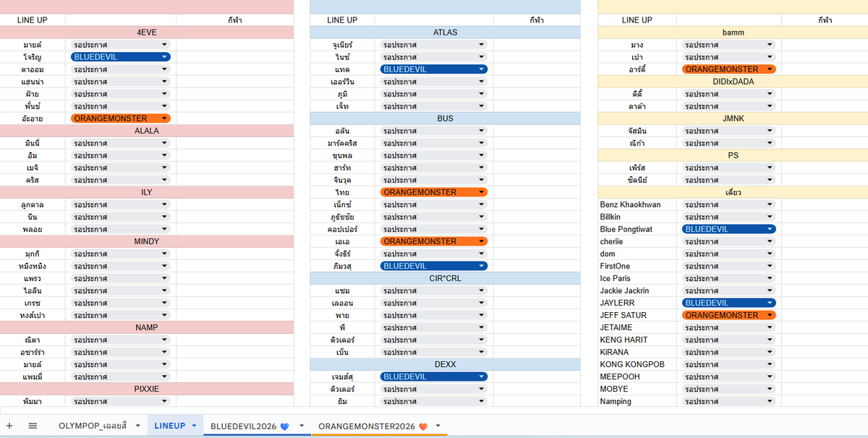Open จูเนียร์'s dropdown in ATLAS
The image size is (868, 438).
pos(434,44)
